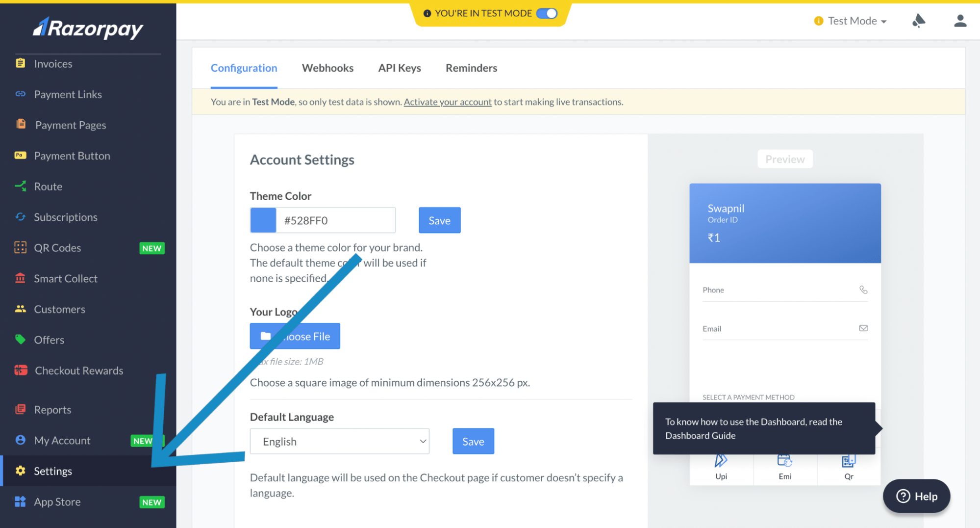
Task: Click the Reports icon
Action: [x=20, y=409]
